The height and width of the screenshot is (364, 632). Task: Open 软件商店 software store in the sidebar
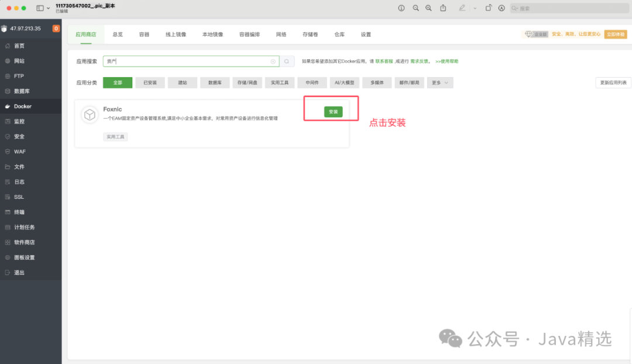[x=30, y=242]
